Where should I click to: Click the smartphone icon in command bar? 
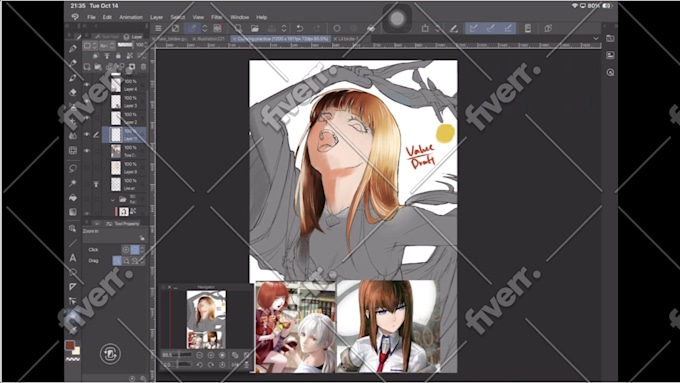click(x=528, y=29)
